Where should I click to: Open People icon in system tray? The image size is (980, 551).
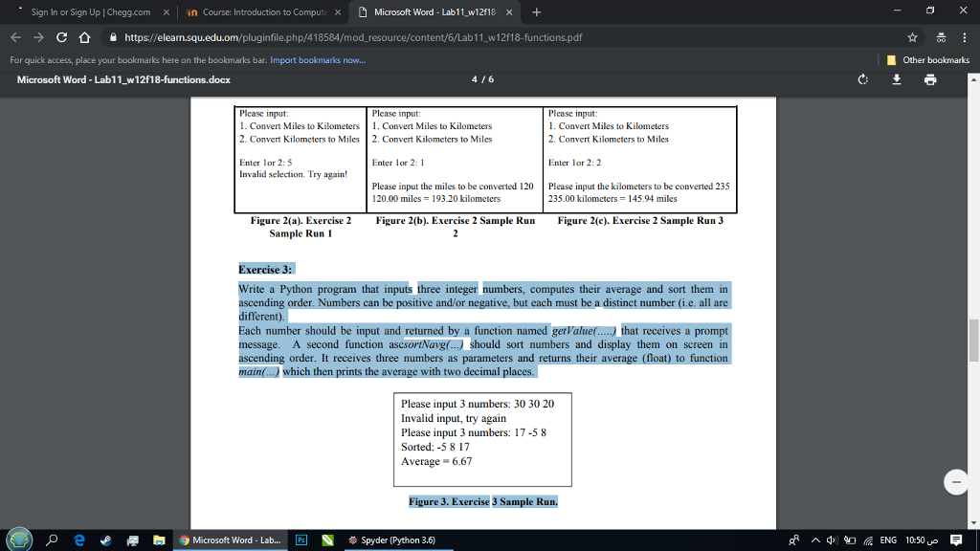click(x=793, y=540)
